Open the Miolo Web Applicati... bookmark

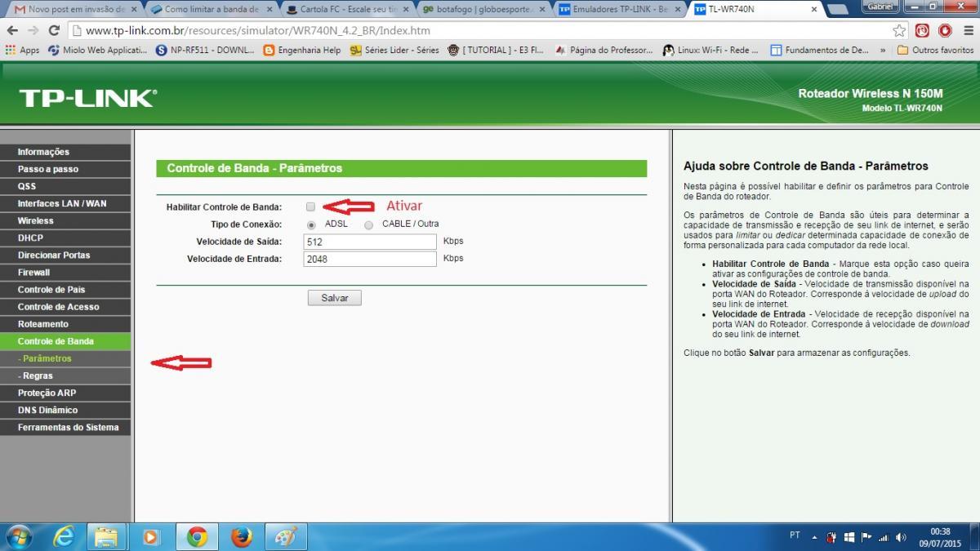pos(97,50)
